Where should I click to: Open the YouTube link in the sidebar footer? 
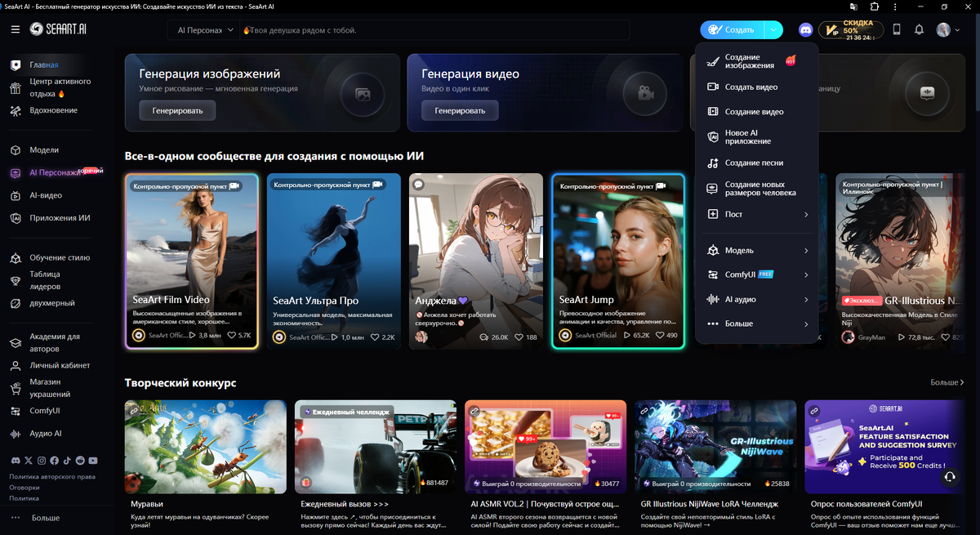pos(93,461)
